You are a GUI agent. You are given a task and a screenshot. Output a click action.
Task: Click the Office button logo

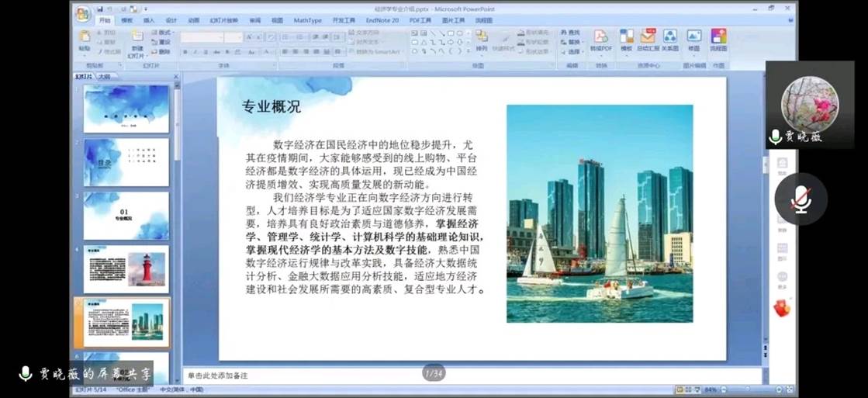click(83, 13)
